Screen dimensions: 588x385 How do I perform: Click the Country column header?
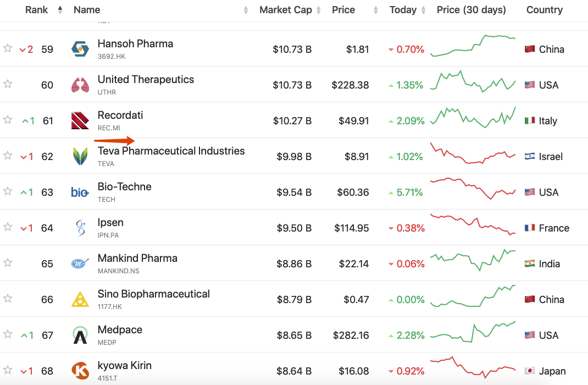544,10
